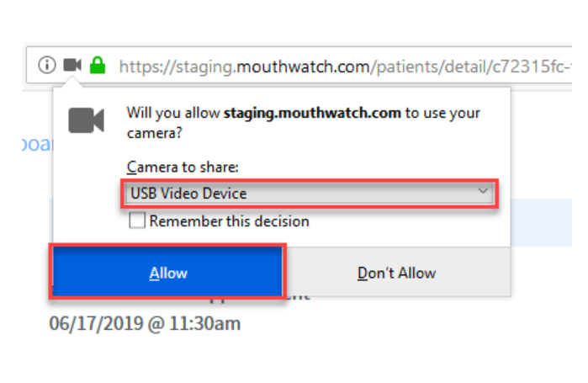The height and width of the screenshot is (383, 588).
Task: Click bold staging.mouthwatch.com in the prompt
Action: pyautogui.click(x=312, y=113)
